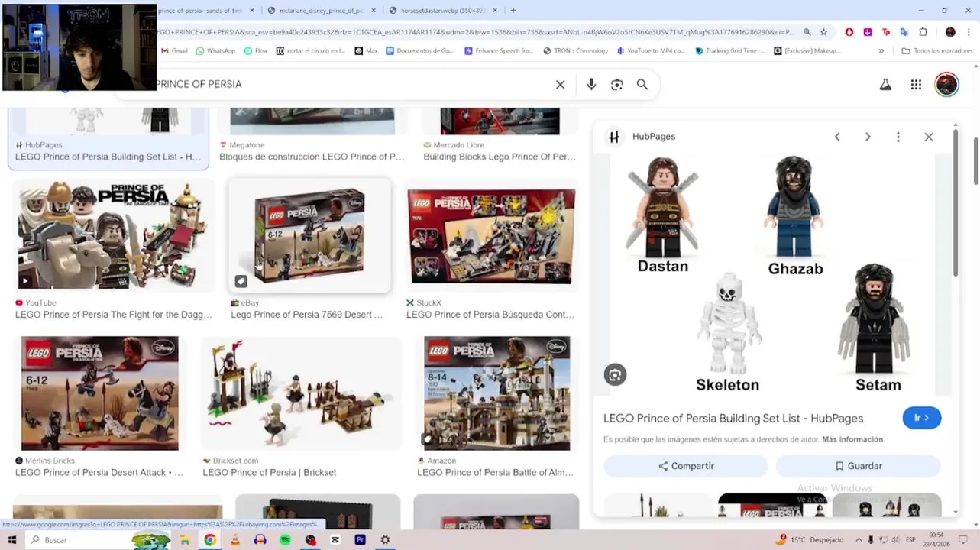
Task: Open the Search Labs flask icon
Action: (x=885, y=85)
